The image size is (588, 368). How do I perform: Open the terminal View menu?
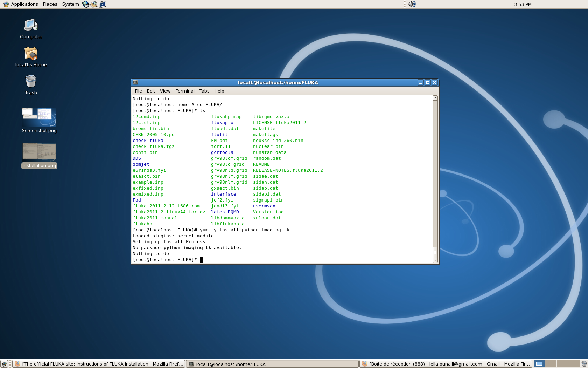coord(165,91)
